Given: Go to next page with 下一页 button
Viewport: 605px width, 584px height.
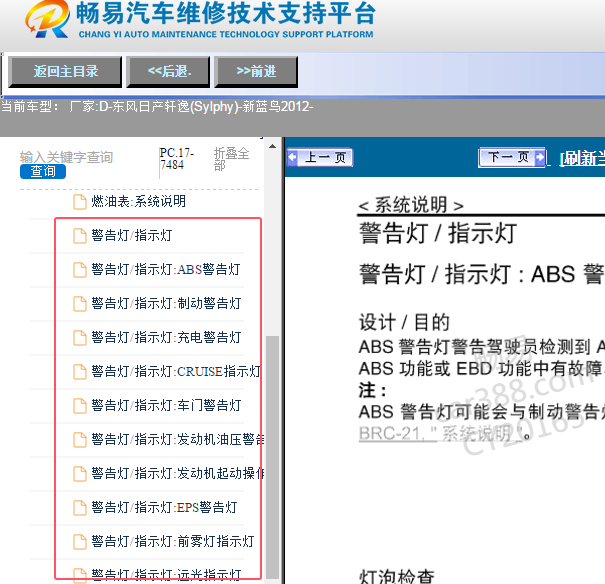Looking at the screenshot, I should point(512,157).
